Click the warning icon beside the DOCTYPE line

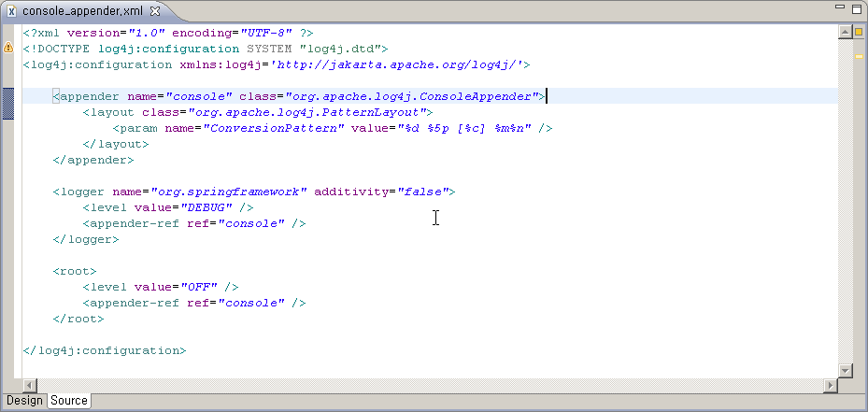[x=8, y=47]
